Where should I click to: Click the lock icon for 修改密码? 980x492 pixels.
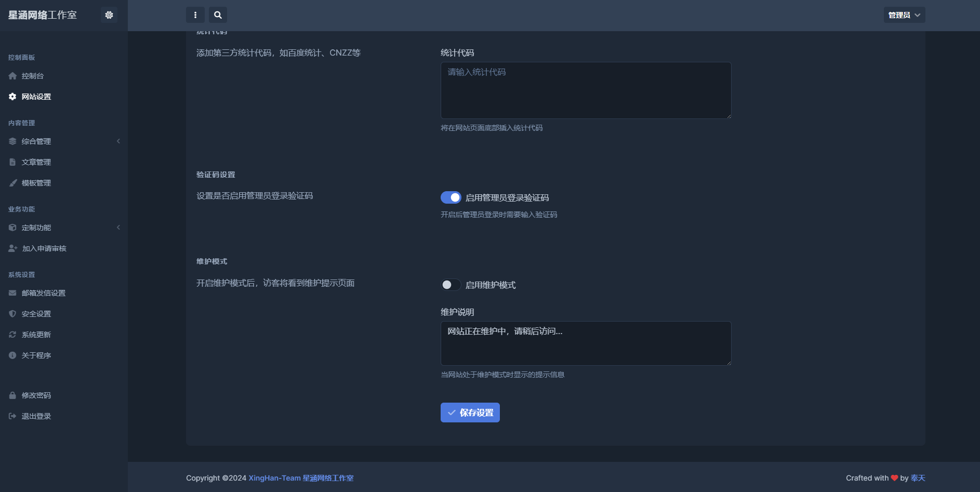(x=12, y=395)
